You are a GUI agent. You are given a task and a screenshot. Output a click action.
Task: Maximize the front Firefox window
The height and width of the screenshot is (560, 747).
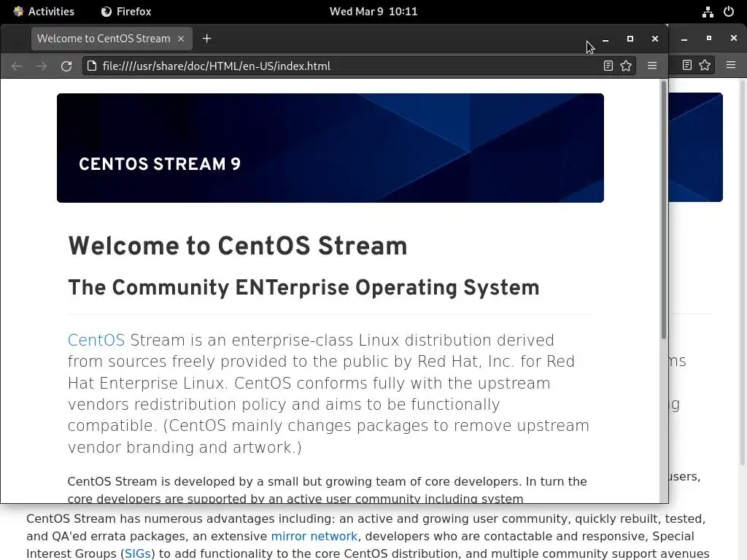tap(630, 39)
